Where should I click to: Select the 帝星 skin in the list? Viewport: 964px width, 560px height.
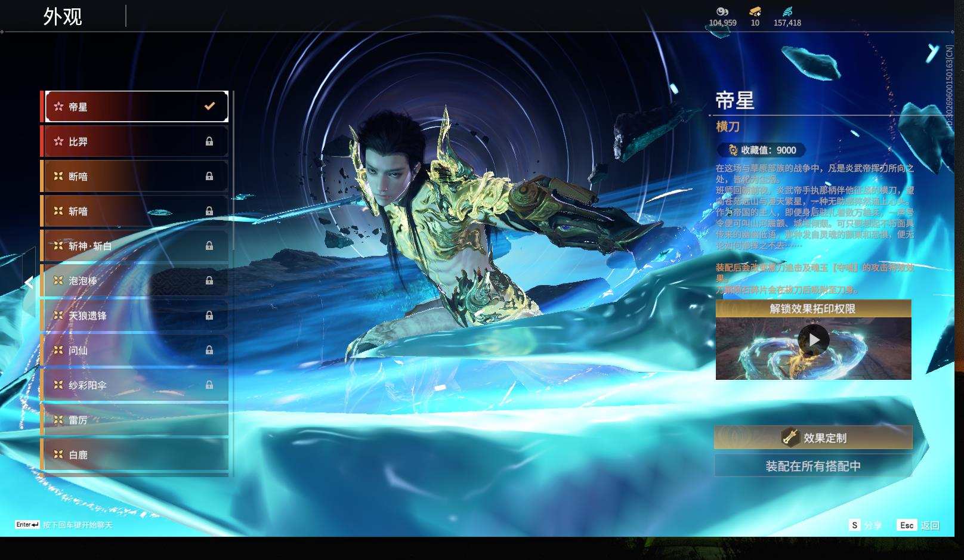137,107
